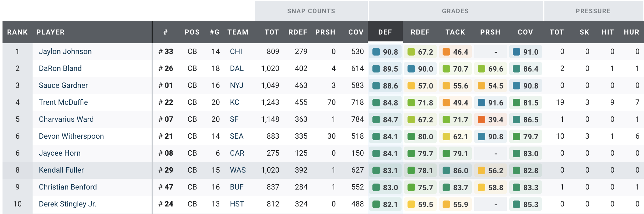Click Jaylon Johnson's orange 46.4 TACK swatch

click(x=446, y=52)
